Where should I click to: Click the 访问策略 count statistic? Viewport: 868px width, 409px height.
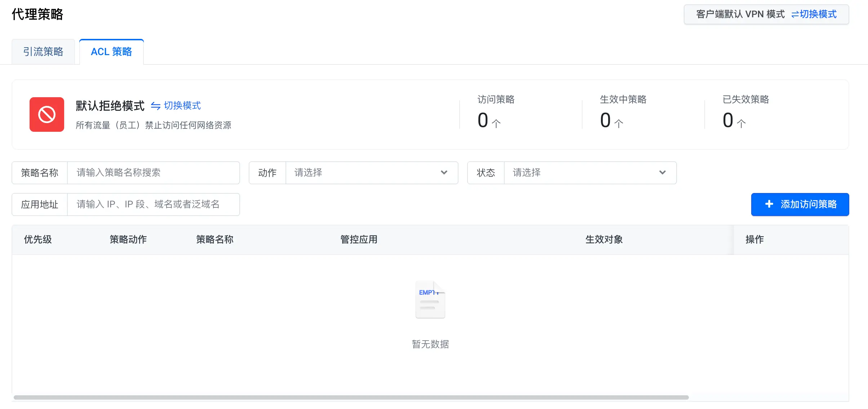[496, 112]
